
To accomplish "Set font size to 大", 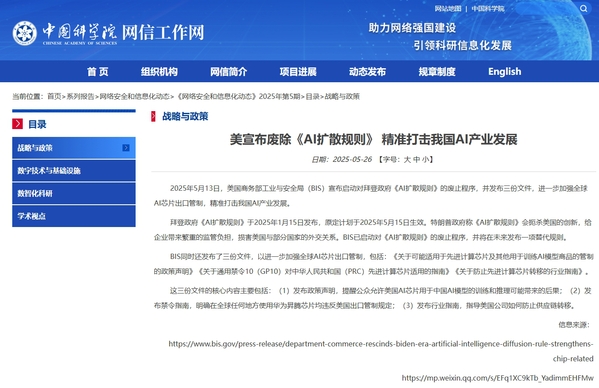I will [407, 159].
